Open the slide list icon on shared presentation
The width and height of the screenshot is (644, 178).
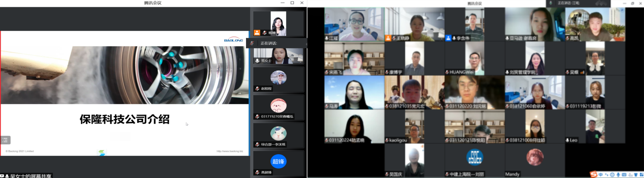5,140
